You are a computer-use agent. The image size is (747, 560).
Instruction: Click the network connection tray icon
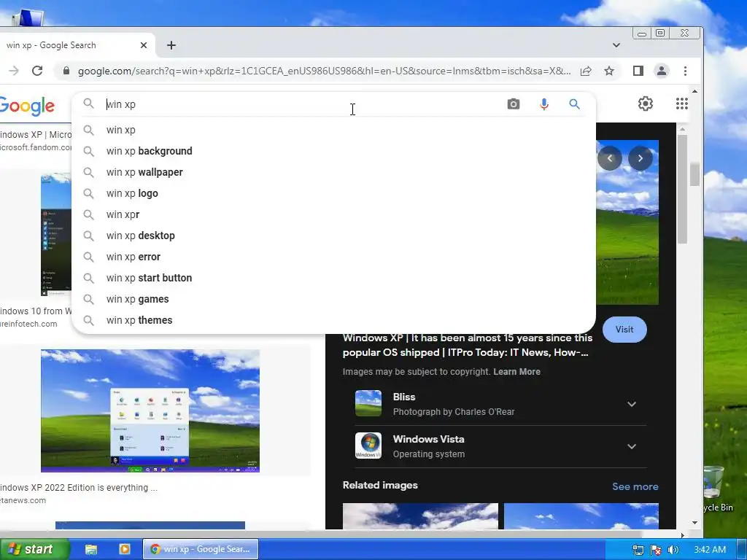[x=638, y=550]
